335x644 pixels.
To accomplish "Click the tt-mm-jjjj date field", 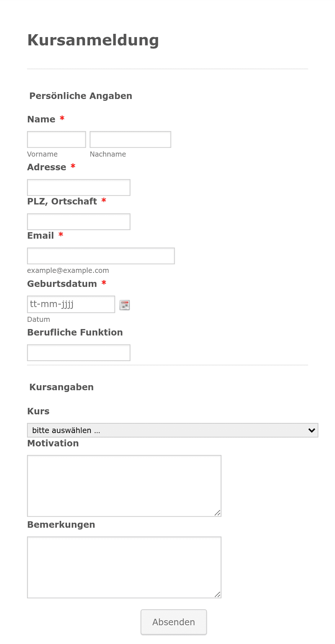I will click(x=71, y=304).
